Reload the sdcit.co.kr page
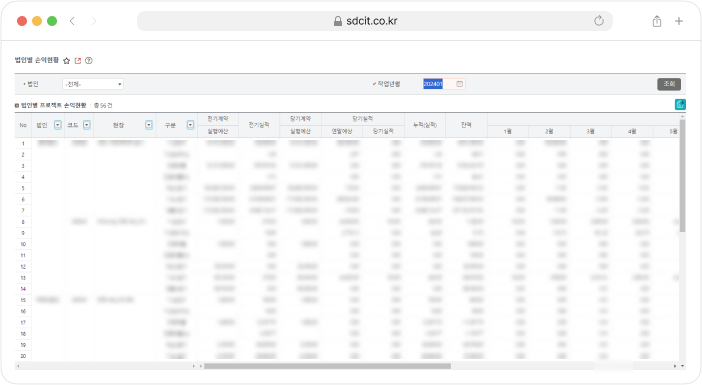Screen dimensions: 702x385 [x=599, y=21]
